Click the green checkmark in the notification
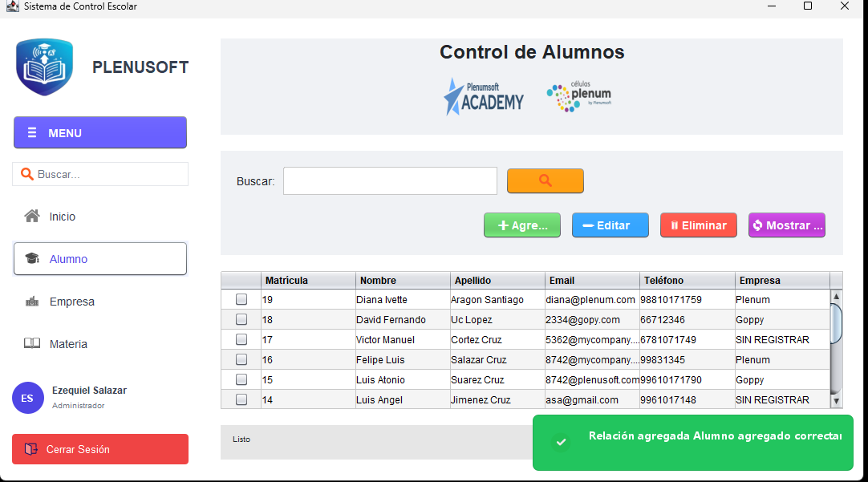The height and width of the screenshot is (482, 868). tap(561, 442)
